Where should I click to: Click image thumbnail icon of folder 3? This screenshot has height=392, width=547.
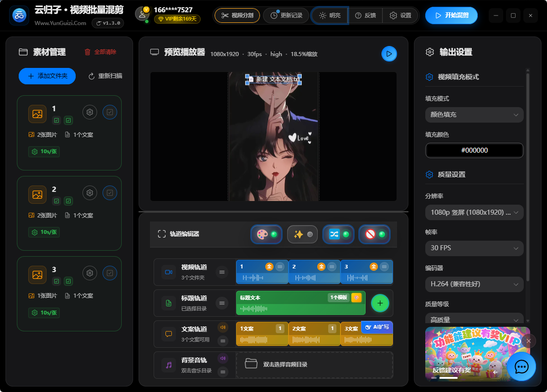37,275
